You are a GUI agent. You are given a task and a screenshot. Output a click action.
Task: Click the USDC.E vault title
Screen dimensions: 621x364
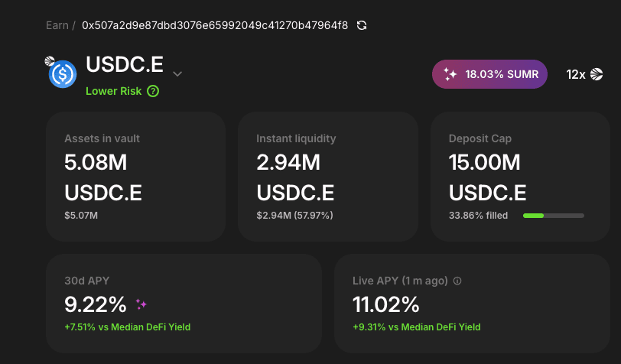125,66
